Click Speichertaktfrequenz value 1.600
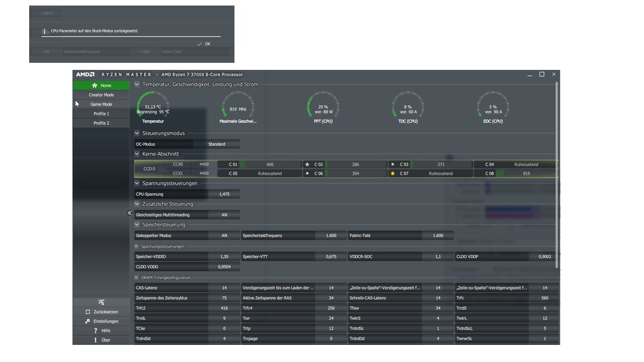This screenshot has width=644, height=362. pyautogui.click(x=331, y=235)
